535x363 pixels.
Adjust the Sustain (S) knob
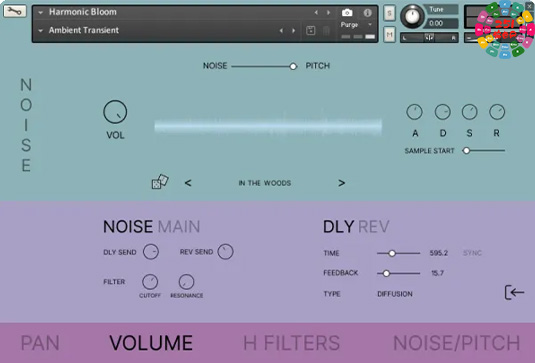(x=469, y=112)
